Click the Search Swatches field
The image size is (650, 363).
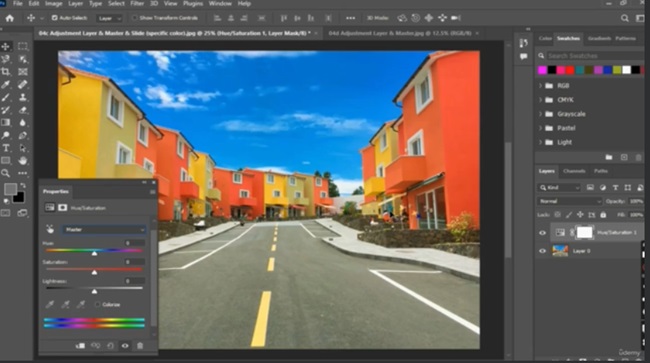tap(595, 56)
